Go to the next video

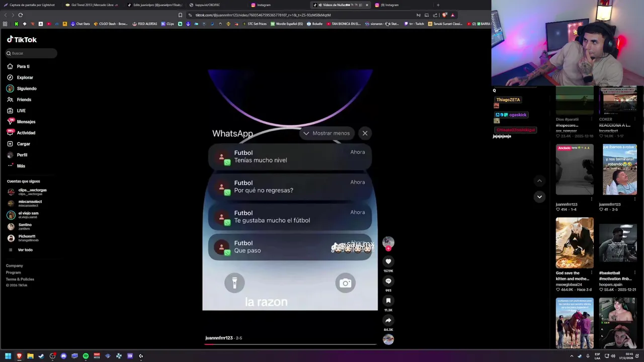coord(539,197)
